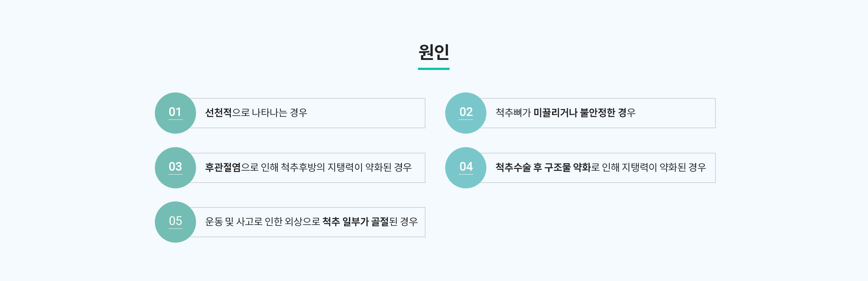Select the bold word 선천적

pos(218,113)
